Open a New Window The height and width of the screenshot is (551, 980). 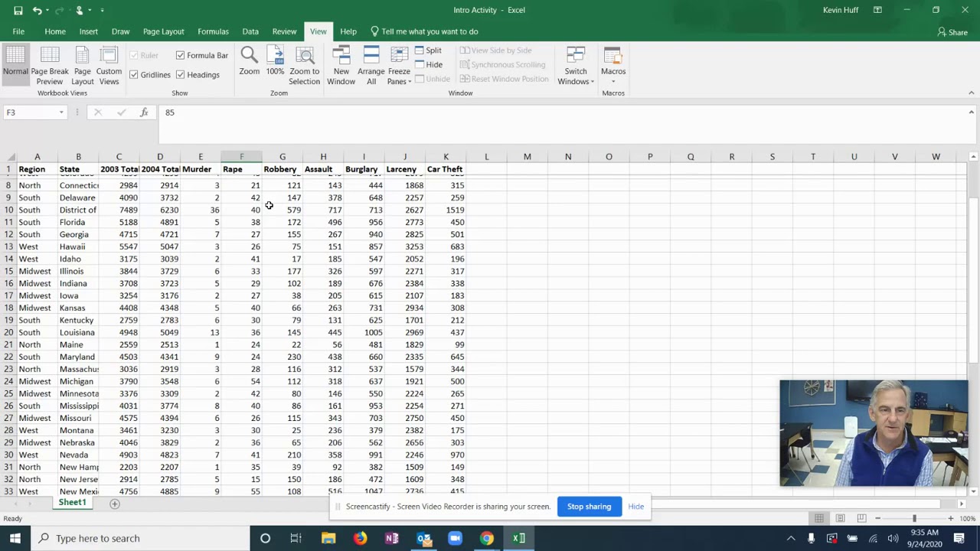coord(341,66)
